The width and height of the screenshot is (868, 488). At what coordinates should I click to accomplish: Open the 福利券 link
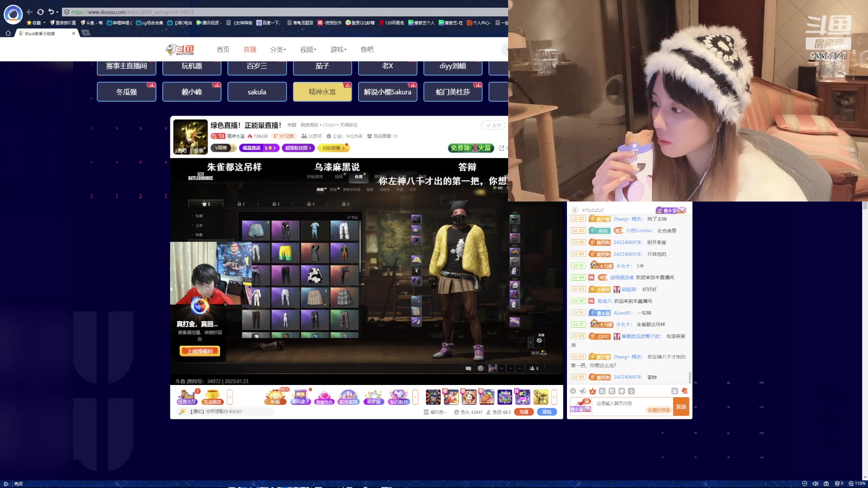435,412
